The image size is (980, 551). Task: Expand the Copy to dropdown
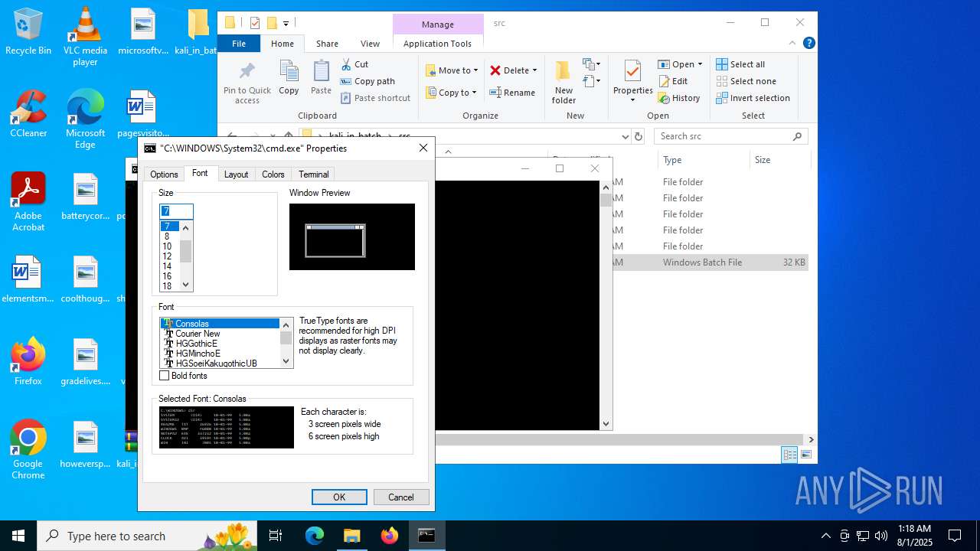point(475,93)
